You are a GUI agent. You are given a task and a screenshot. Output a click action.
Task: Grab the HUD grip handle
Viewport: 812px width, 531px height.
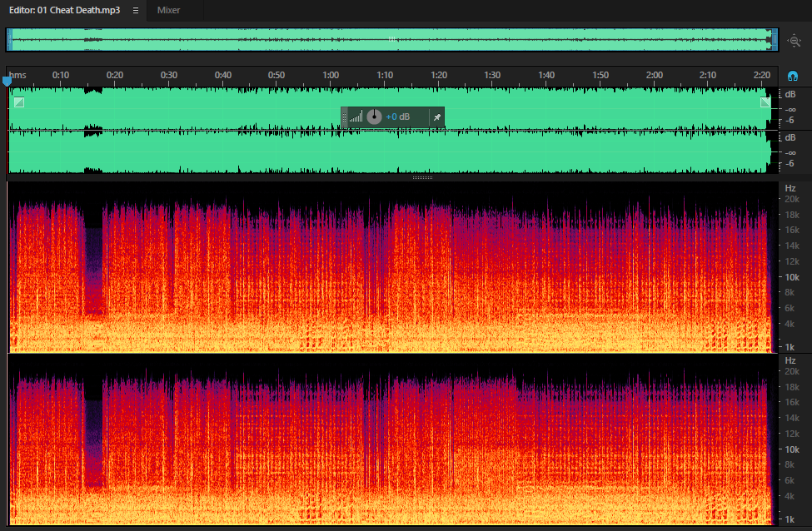click(x=345, y=117)
